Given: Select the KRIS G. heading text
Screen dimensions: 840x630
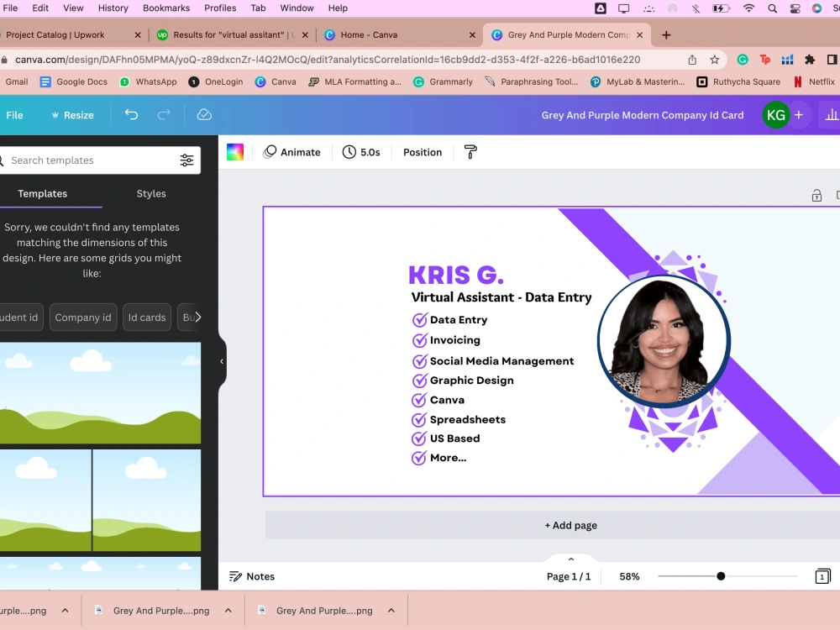Looking at the screenshot, I should (x=456, y=276).
